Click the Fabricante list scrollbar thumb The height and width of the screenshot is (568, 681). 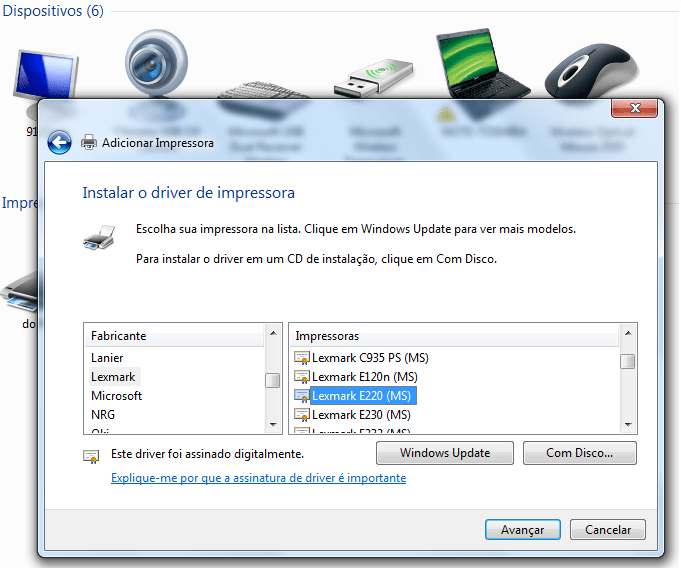pyautogui.click(x=273, y=380)
